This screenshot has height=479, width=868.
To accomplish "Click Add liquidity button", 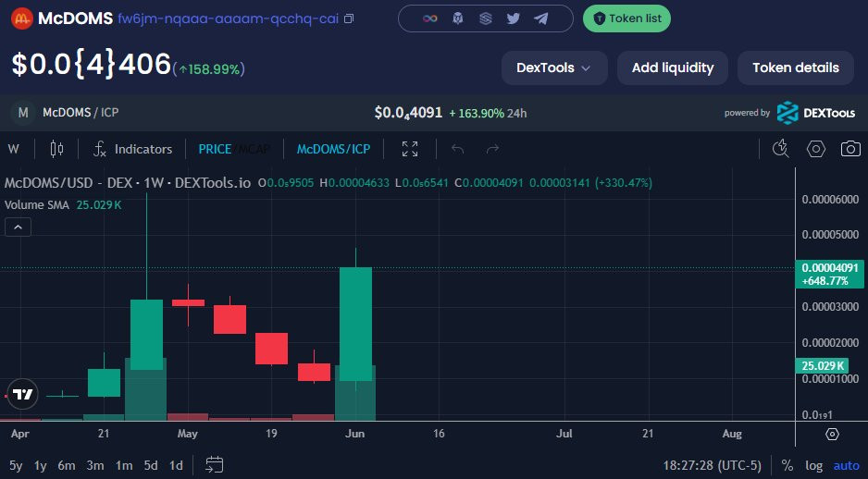I will click(x=673, y=68).
